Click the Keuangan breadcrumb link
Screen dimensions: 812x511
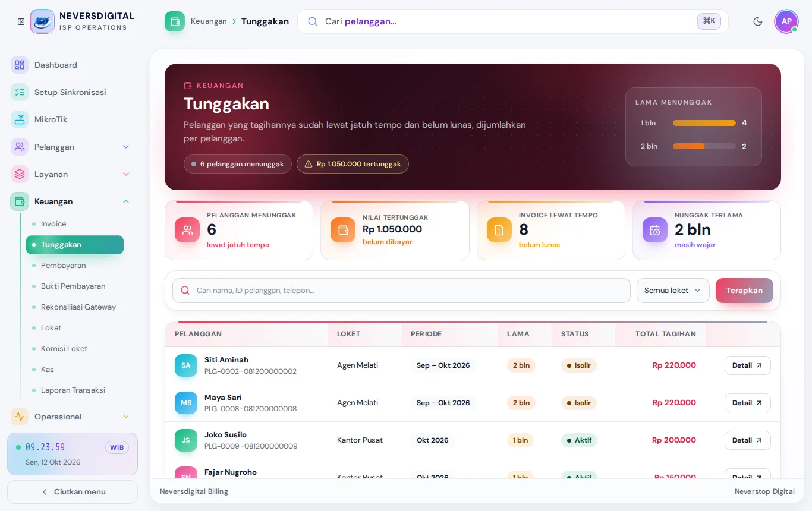(x=209, y=21)
